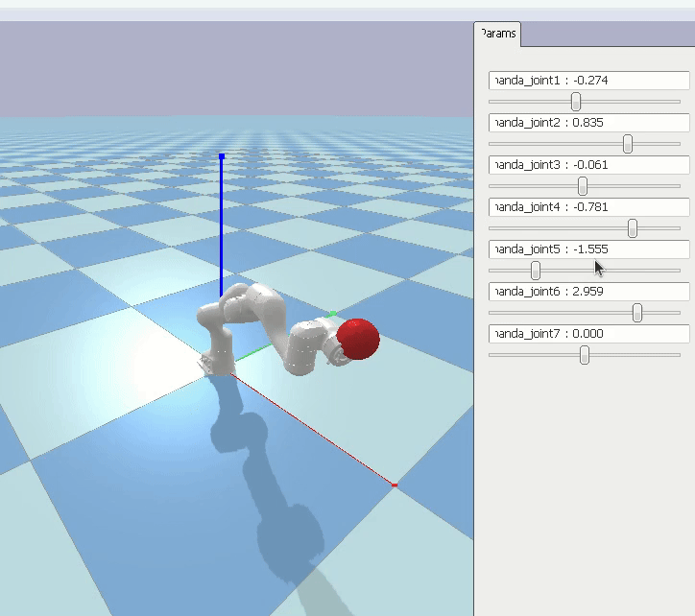The width and height of the screenshot is (695, 616).
Task: Click the panda_joint3 value field
Action: [589, 165]
